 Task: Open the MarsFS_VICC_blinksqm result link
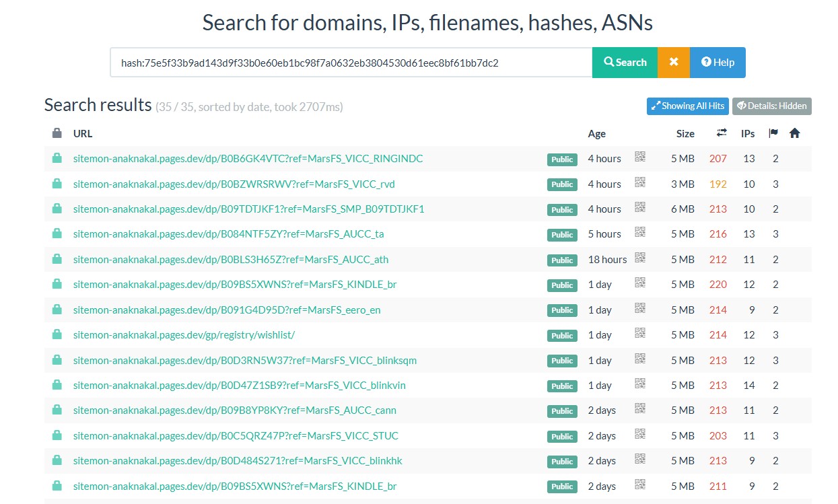pyautogui.click(x=244, y=360)
